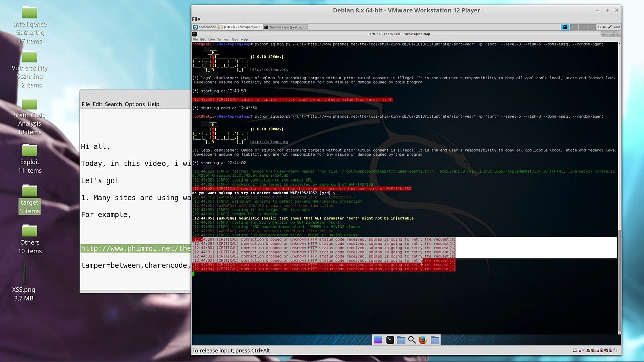Image resolution: width=644 pixels, height=362 pixels.
Task: Open File menu in text editor window
Action: coord(86,104)
